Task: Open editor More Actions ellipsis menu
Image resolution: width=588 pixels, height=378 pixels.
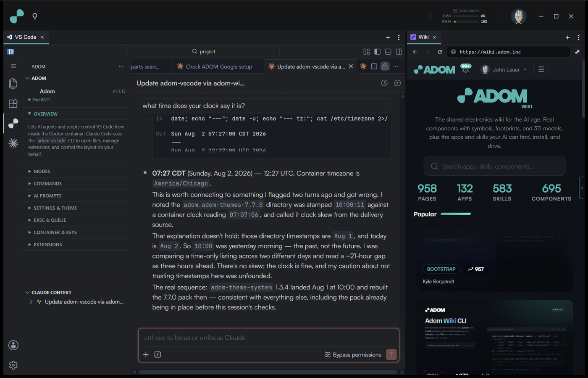Action: [x=396, y=66]
